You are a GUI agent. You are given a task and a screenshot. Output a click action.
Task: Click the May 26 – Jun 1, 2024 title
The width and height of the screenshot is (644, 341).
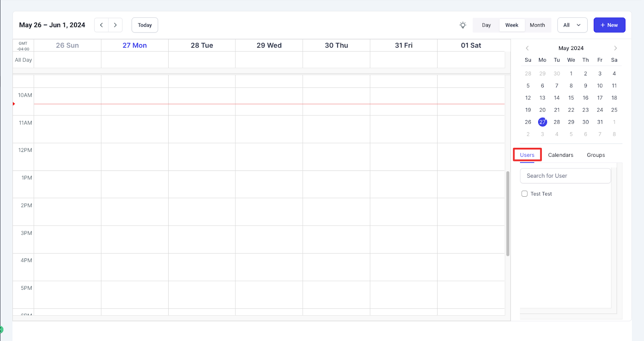52,25
